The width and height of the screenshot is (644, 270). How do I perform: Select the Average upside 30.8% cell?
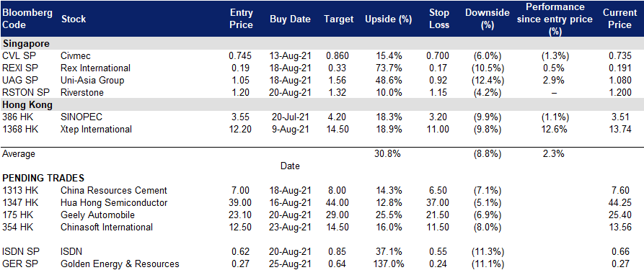click(388, 154)
